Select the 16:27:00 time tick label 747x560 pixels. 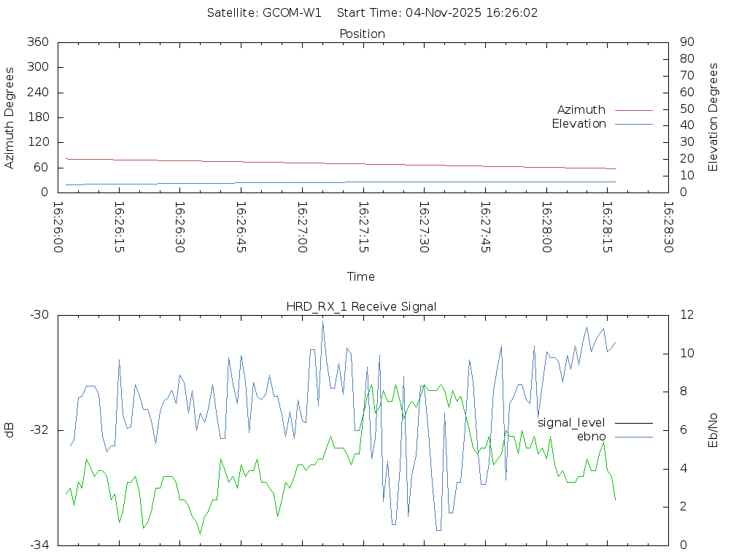click(303, 227)
